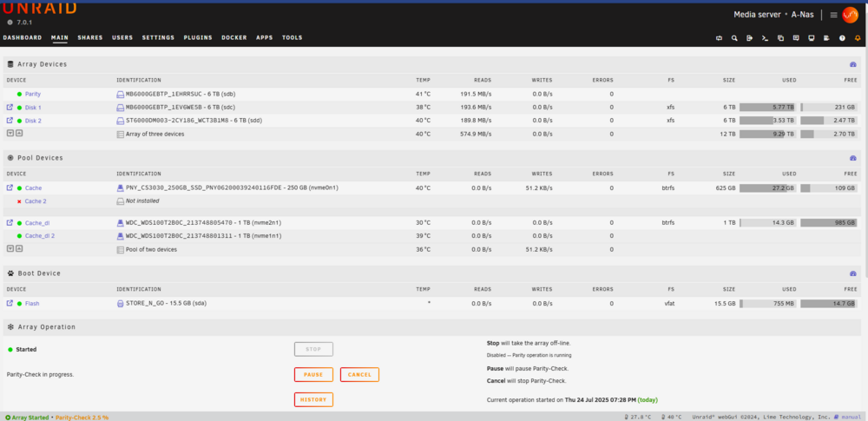Open the Settings tab
The height and width of the screenshot is (421, 868).
(158, 37)
